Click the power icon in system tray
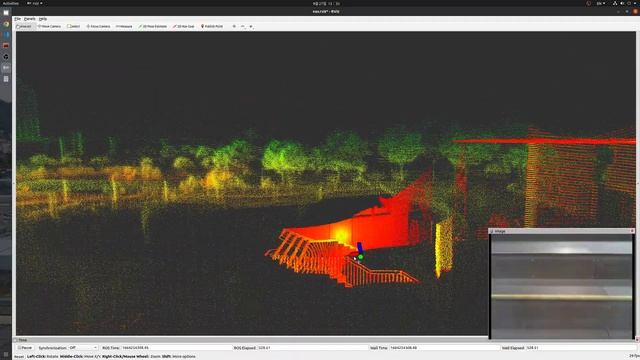This screenshot has height=360, width=640. point(629,3)
